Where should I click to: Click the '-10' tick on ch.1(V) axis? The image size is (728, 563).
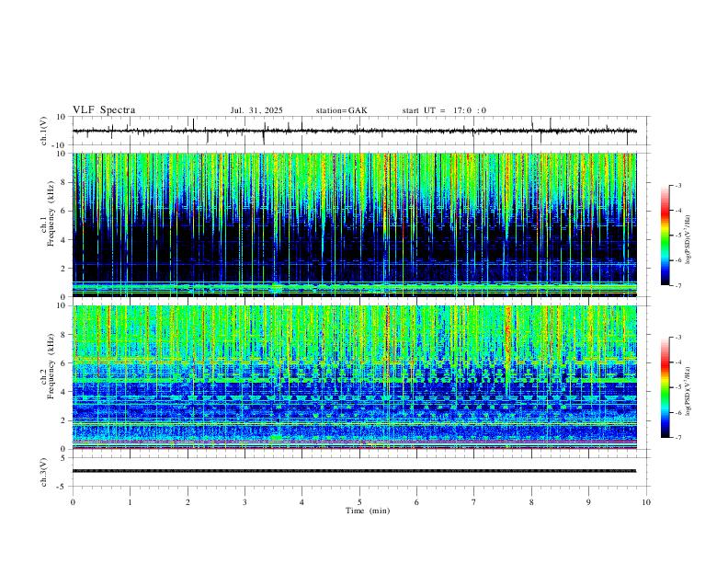click(x=61, y=145)
